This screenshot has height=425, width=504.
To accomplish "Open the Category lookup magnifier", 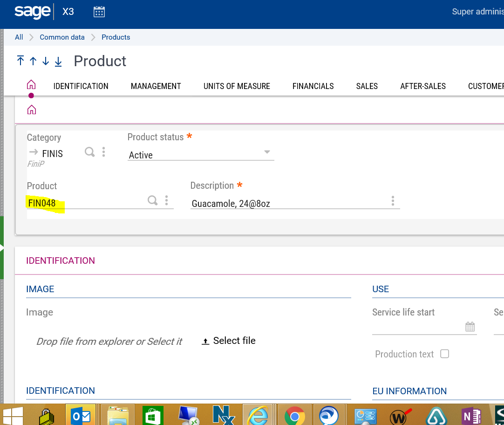I will coord(89,152).
